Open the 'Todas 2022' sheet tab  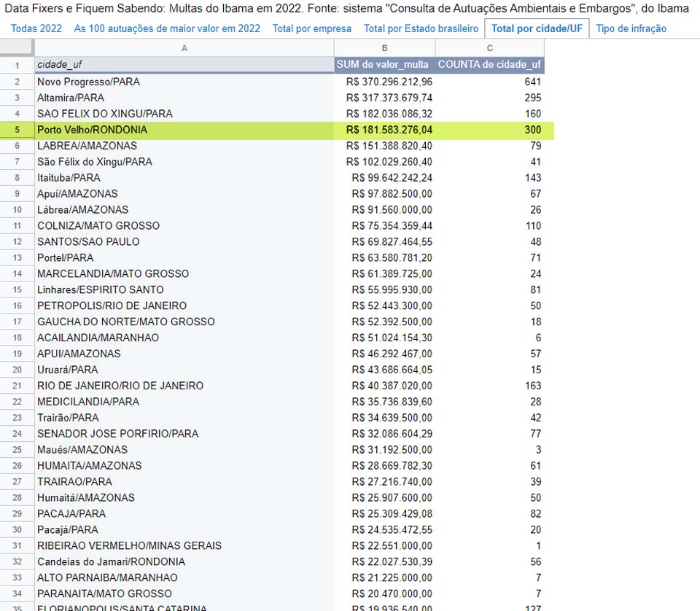point(36,28)
